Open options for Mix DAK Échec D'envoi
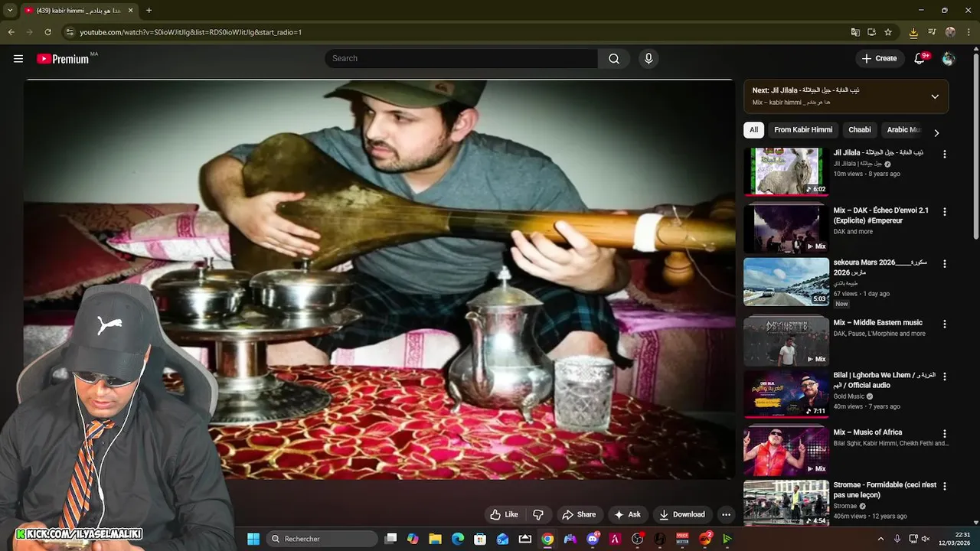 point(944,211)
